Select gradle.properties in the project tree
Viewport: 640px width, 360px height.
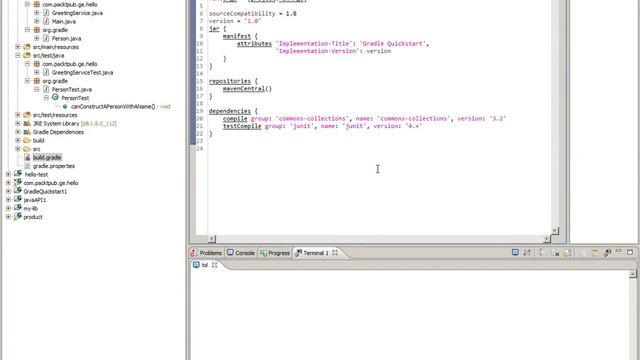pyautogui.click(x=54, y=166)
